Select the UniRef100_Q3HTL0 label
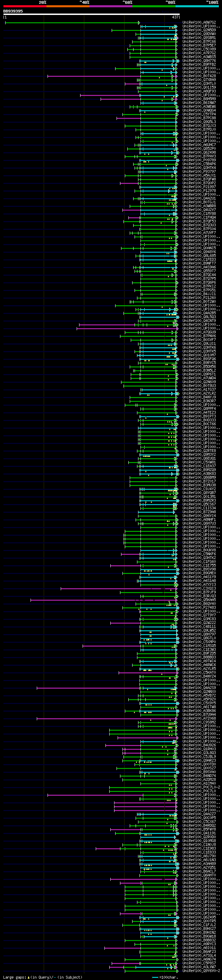222x980 pixels. pos(199,84)
